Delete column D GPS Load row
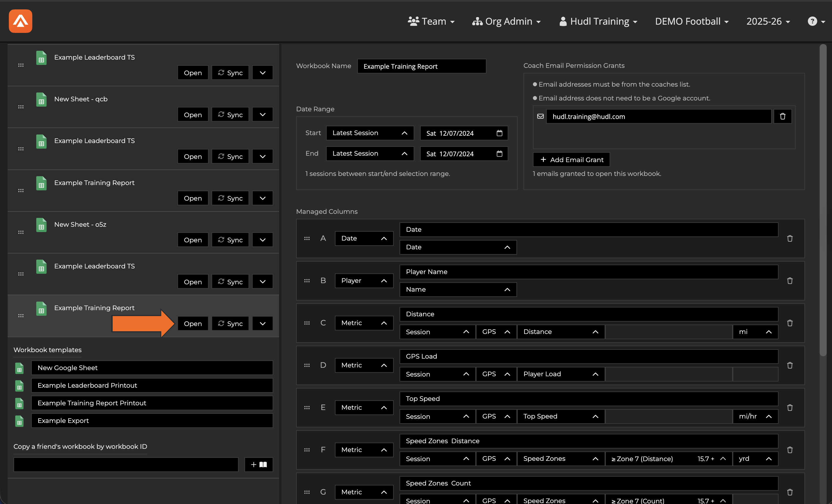The image size is (832, 504). [x=789, y=365]
